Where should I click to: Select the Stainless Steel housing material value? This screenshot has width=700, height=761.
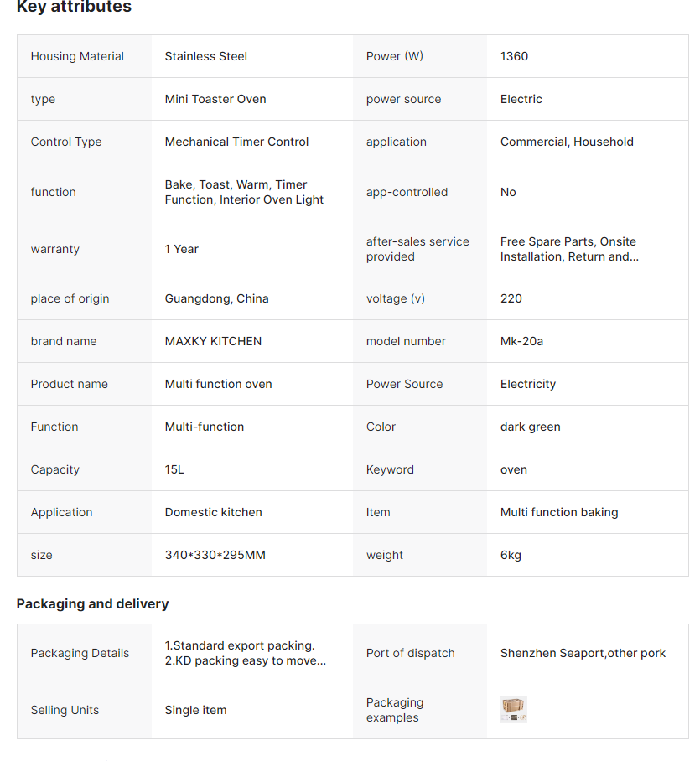[205, 56]
